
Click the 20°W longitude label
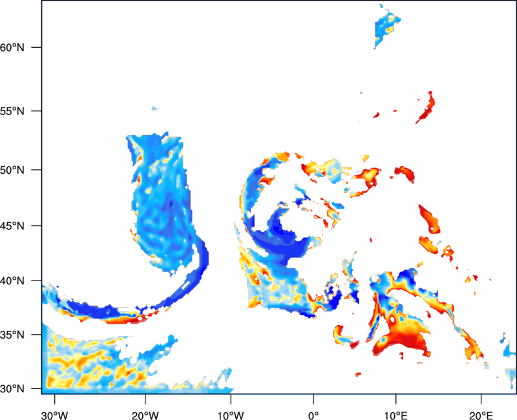[145, 415]
